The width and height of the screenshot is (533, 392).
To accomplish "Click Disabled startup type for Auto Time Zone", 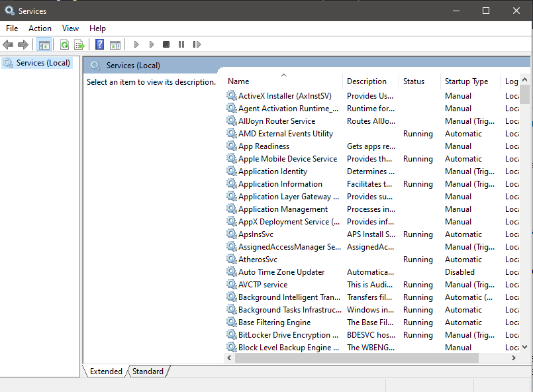I will [x=460, y=272].
